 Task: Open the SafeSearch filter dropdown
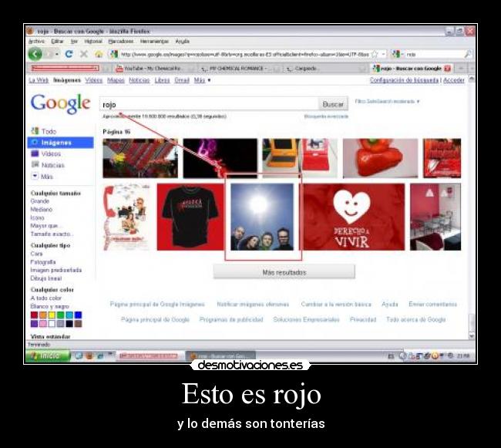point(387,101)
